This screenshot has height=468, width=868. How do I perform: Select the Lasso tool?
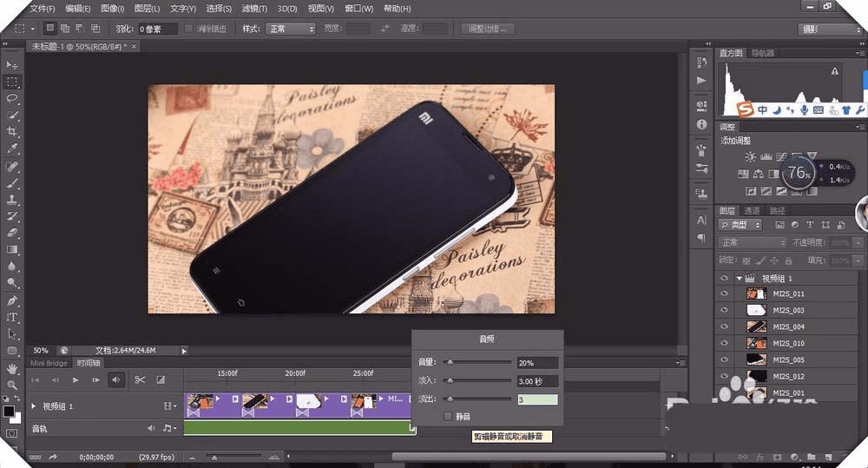(12, 98)
